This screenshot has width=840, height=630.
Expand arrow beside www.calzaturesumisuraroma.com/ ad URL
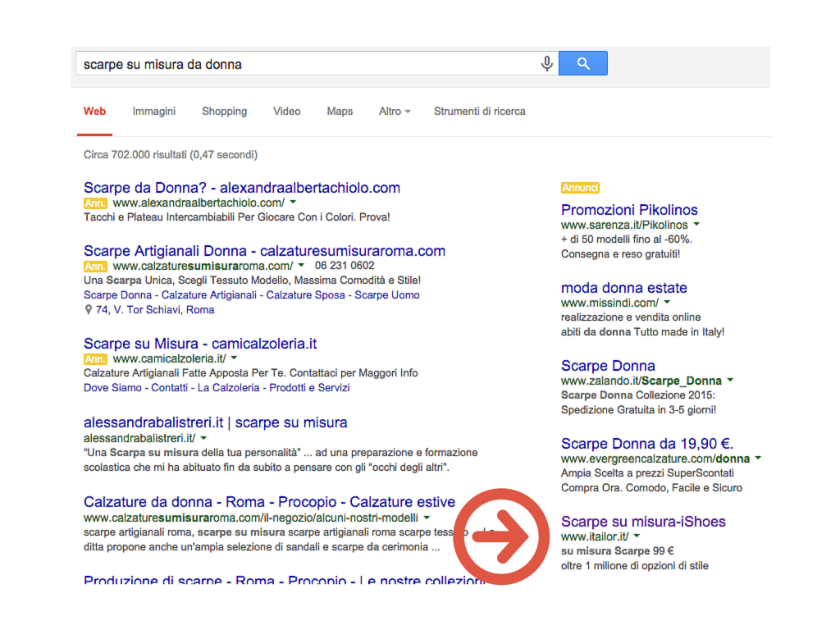(x=301, y=265)
